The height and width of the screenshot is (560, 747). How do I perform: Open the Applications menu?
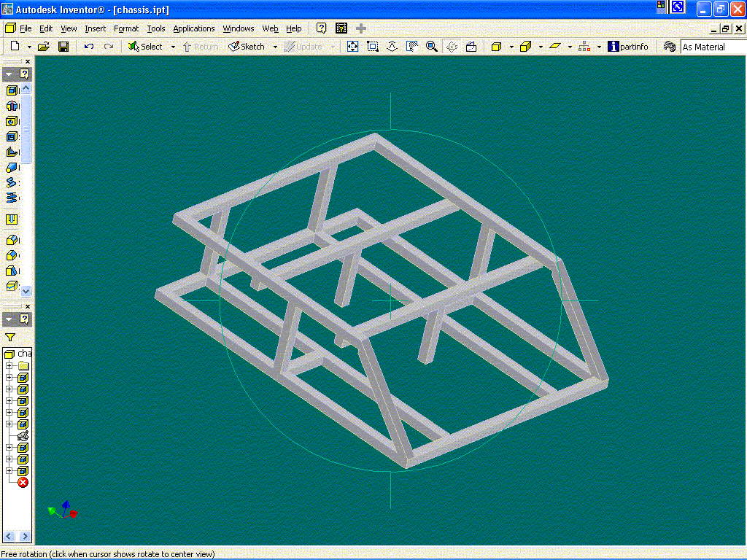(x=194, y=28)
